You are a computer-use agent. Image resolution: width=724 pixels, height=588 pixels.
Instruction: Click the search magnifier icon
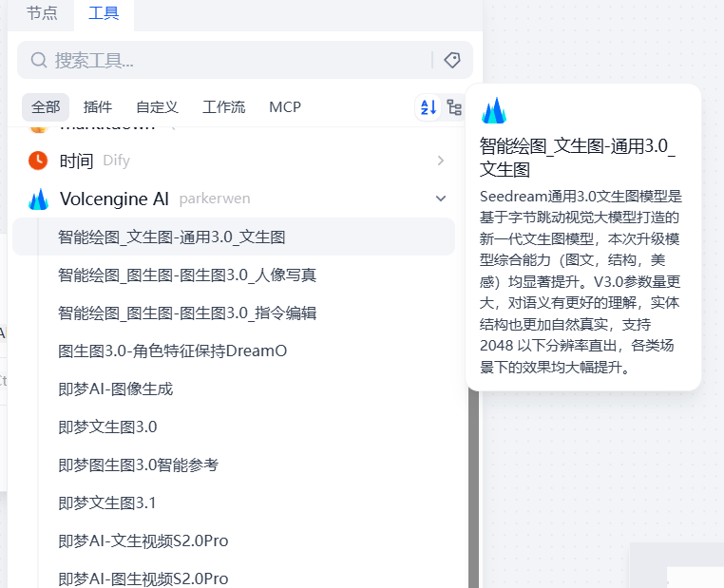pos(39,60)
